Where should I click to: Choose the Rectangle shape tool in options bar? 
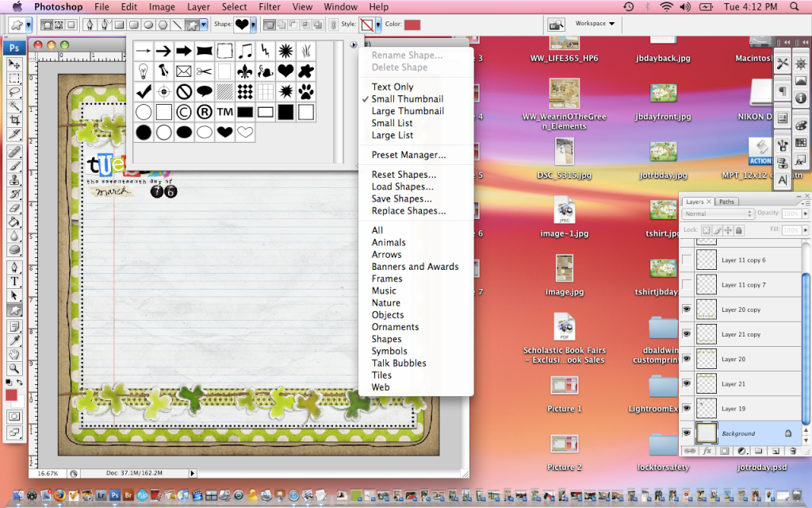pos(119,25)
